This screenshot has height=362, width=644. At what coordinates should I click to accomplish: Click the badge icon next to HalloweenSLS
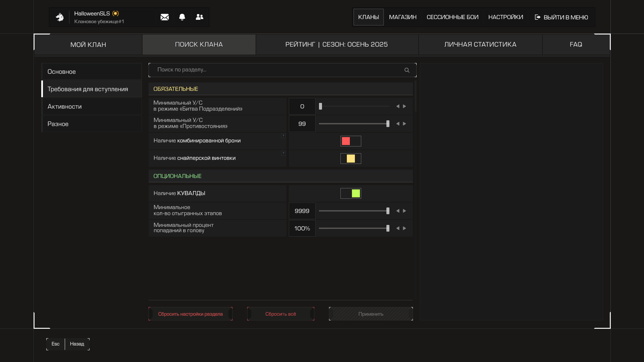pyautogui.click(x=116, y=13)
